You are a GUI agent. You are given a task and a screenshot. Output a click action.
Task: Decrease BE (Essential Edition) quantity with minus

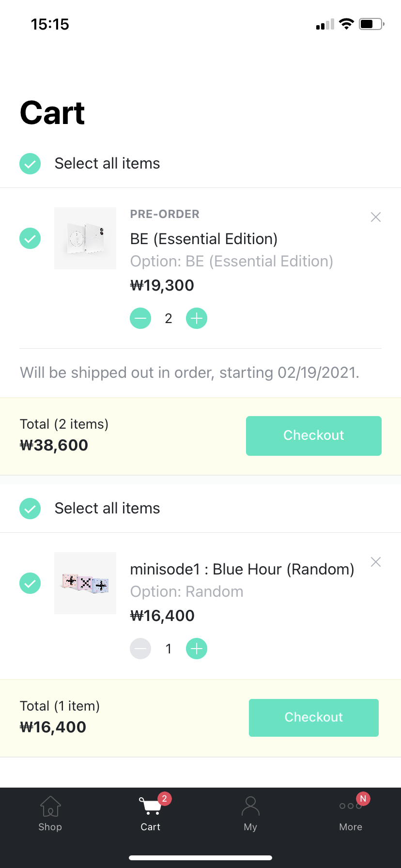coord(140,318)
